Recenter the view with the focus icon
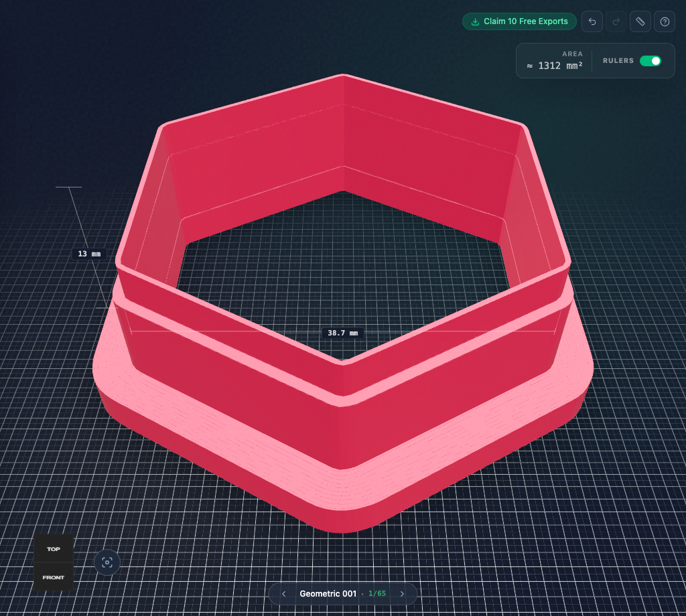This screenshot has width=686, height=616. pos(107,562)
